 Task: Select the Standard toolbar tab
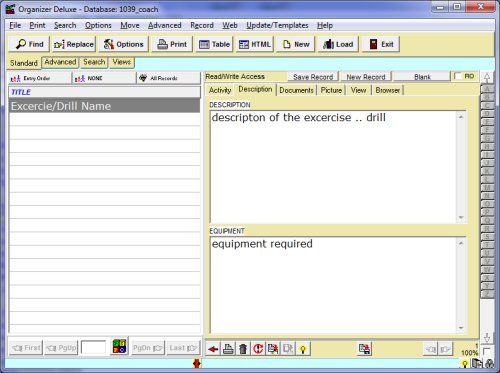24,63
